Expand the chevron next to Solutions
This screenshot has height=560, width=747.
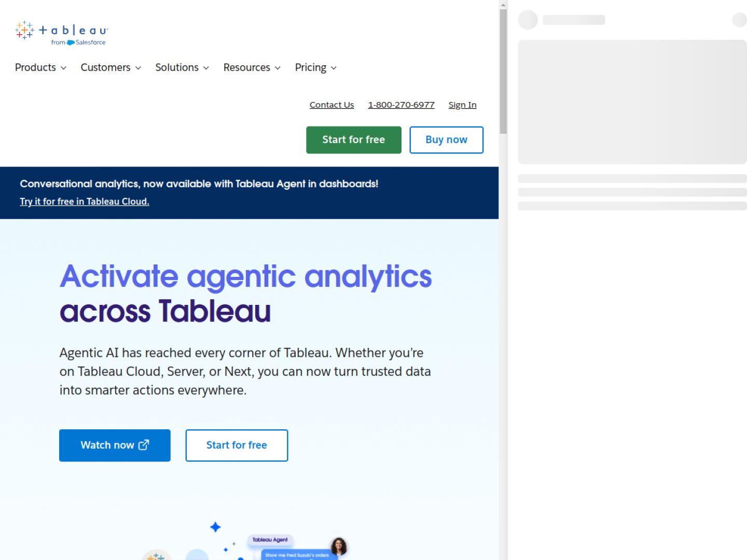(x=206, y=68)
